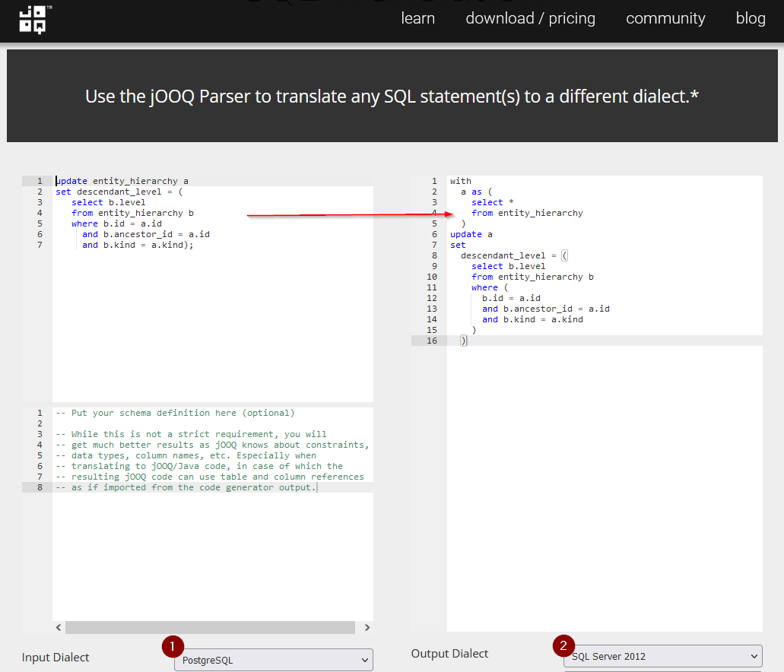Click output line 'set' in the translation
Screen dimensions: 784x672
pyautogui.click(x=458, y=245)
